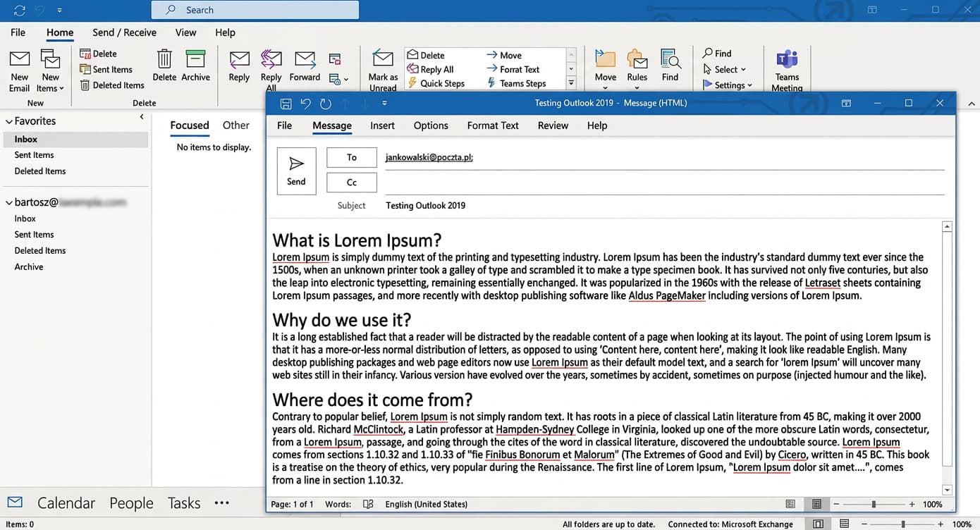Click the Delete quick step
This screenshot has height=530, width=980.
pos(425,55)
